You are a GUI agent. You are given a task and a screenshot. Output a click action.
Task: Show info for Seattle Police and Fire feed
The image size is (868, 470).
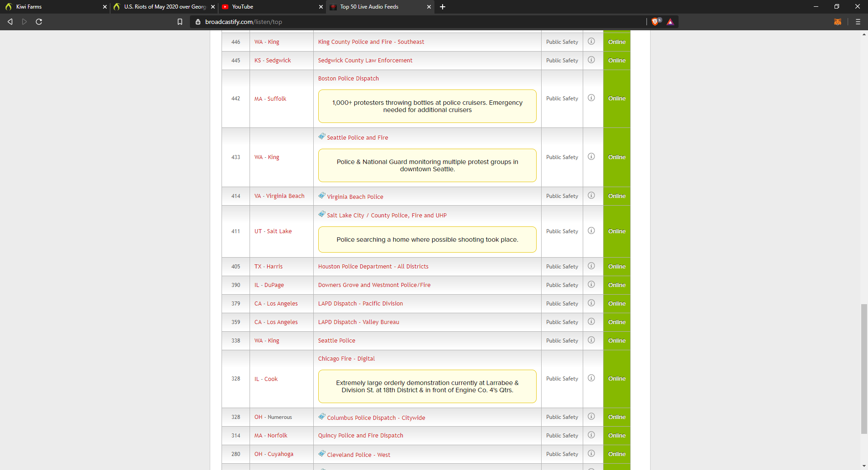coord(591,156)
